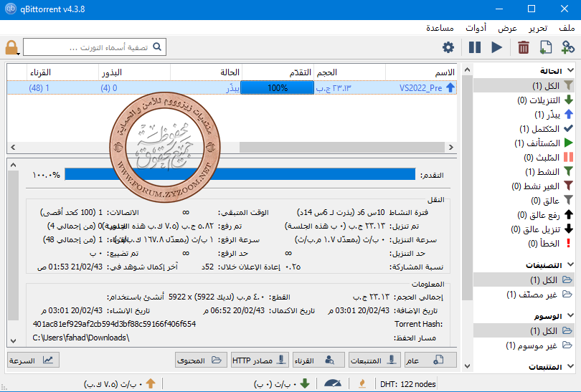The height and width of the screenshot is (392, 581).
Task: Click the 100% progress bar of VS2022_Pre
Action: (277, 87)
